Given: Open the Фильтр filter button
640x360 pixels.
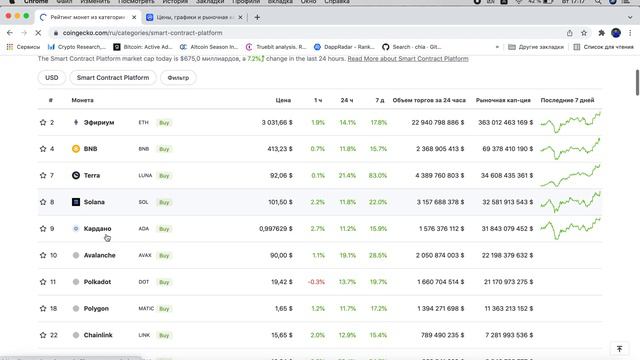Looking at the screenshot, I should coord(178,78).
